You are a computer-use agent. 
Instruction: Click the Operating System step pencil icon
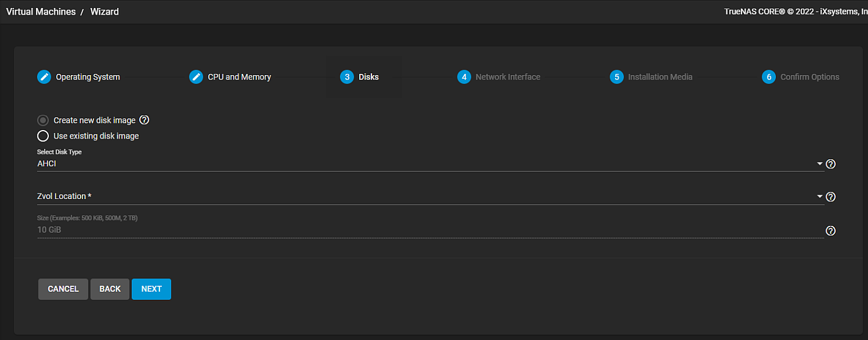44,77
